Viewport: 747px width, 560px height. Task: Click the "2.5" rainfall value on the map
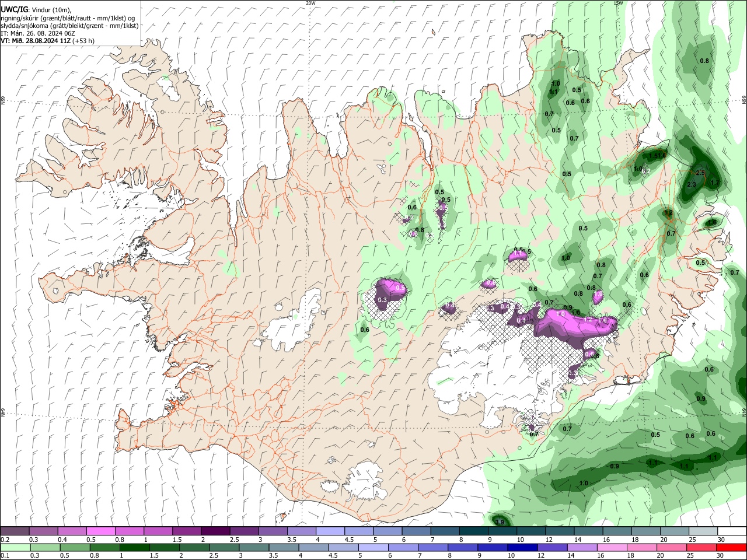(x=701, y=173)
